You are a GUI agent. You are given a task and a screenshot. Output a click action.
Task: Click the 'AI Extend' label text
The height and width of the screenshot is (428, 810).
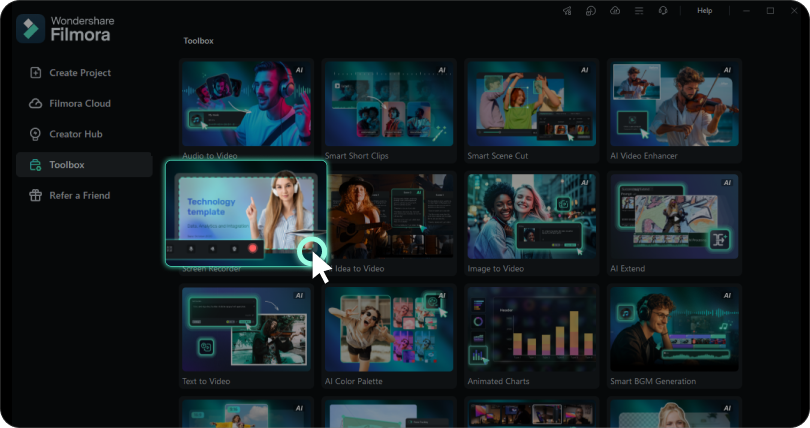coord(628,269)
